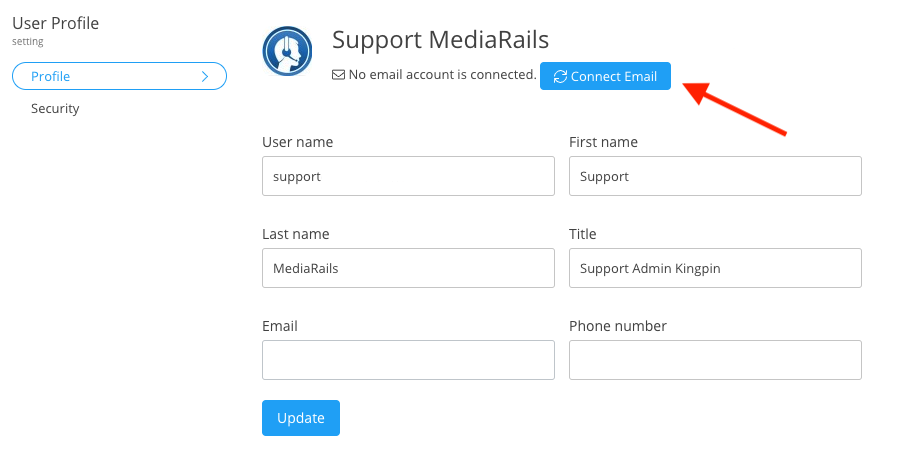Image resolution: width=901 pixels, height=465 pixels.
Task: Click the empty Email input field
Action: (x=408, y=360)
